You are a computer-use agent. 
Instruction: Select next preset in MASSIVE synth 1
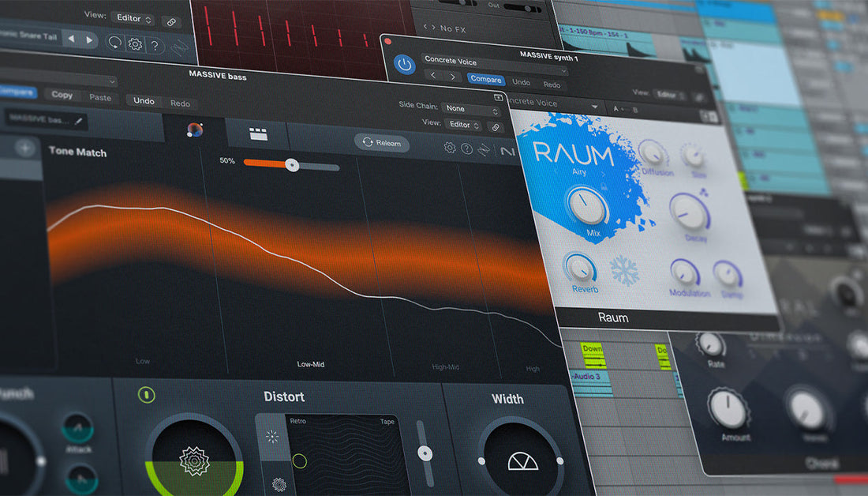coord(453,77)
